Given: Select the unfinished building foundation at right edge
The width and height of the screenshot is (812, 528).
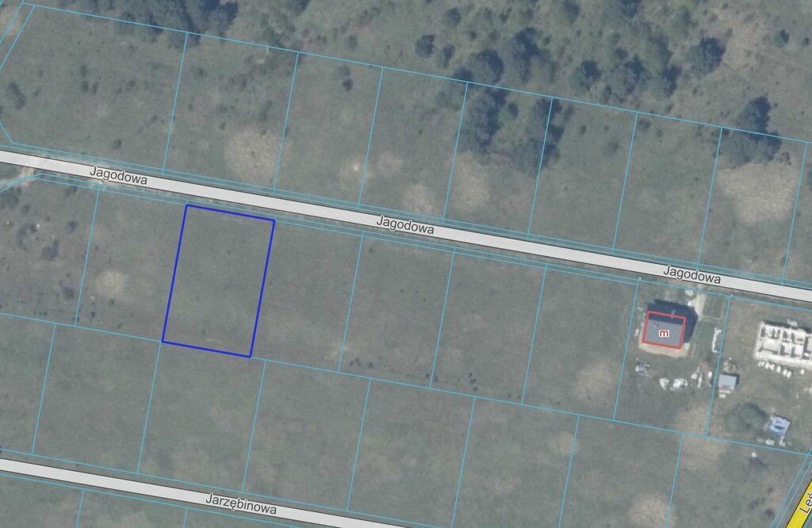Looking at the screenshot, I should [785, 342].
